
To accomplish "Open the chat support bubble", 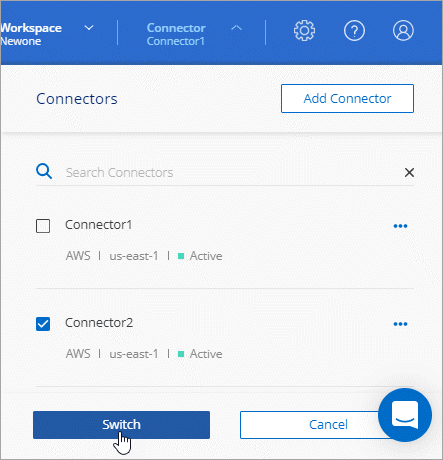I will click(405, 415).
